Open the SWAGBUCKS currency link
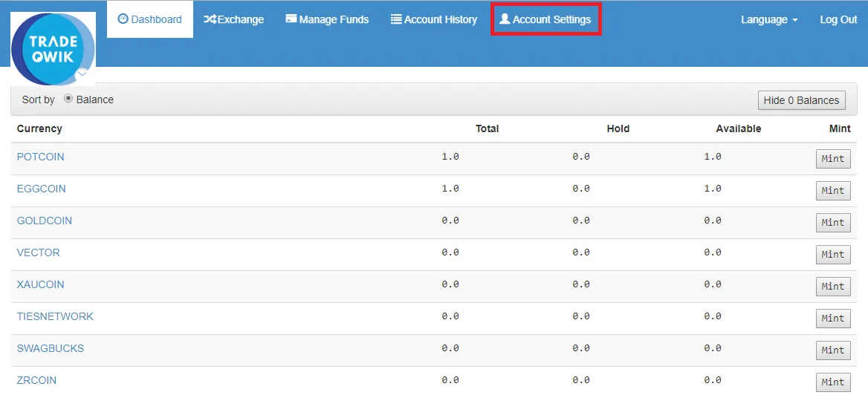The width and height of the screenshot is (868, 398). [x=51, y=349]
